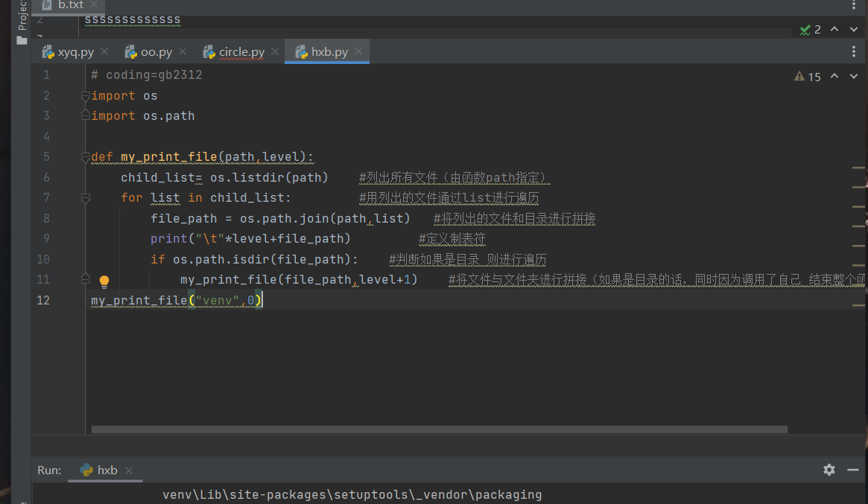
Task: Click 'def my_print_file' function name on line 5
Action: tap(169, 157)
